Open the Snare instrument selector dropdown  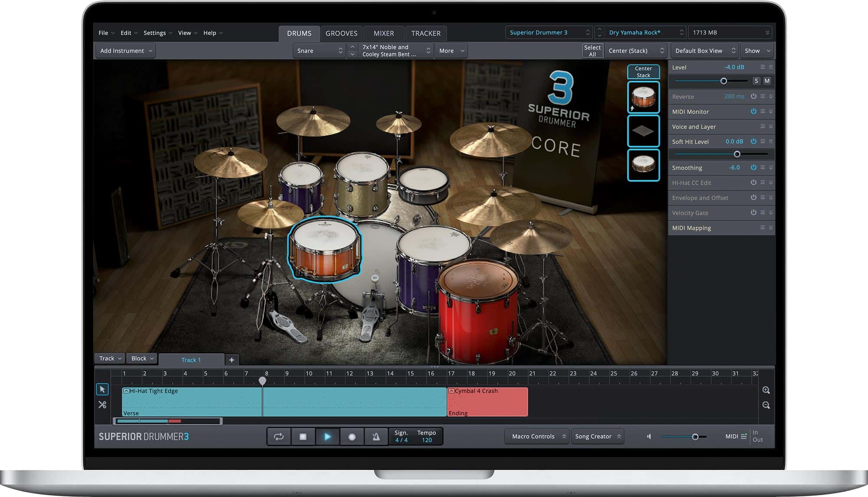pyautogui.click(x=319, y=51)
